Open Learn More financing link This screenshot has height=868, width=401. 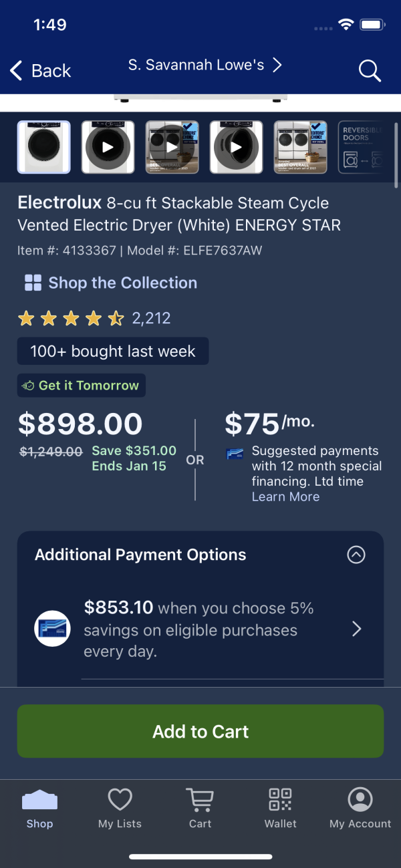[285, 496]
